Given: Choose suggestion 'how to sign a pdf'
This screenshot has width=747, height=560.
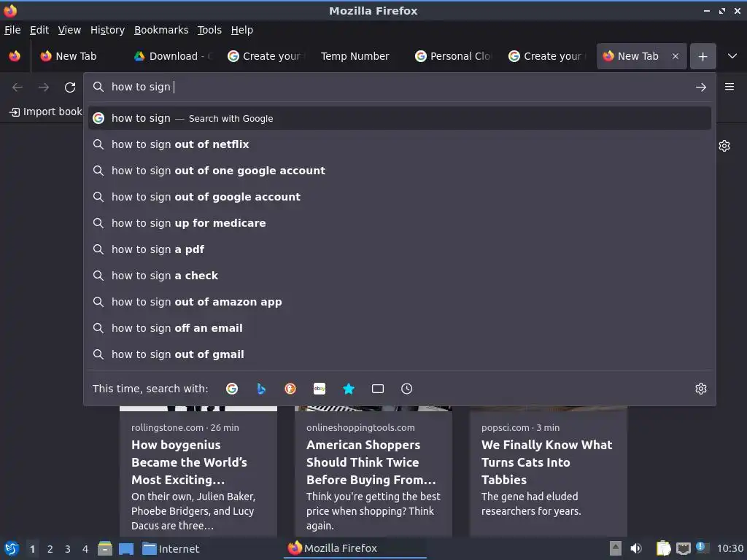Looking at the screenshot, I should (x=399, y=249).
